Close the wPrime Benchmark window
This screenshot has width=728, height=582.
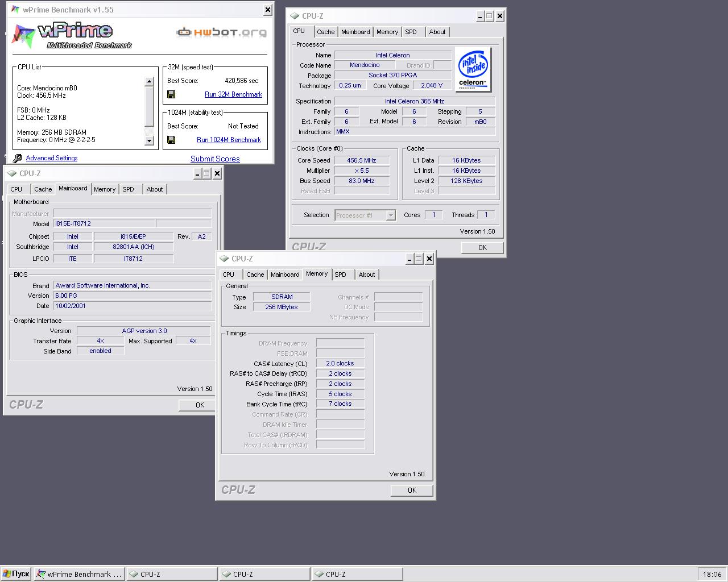[268, 10]
